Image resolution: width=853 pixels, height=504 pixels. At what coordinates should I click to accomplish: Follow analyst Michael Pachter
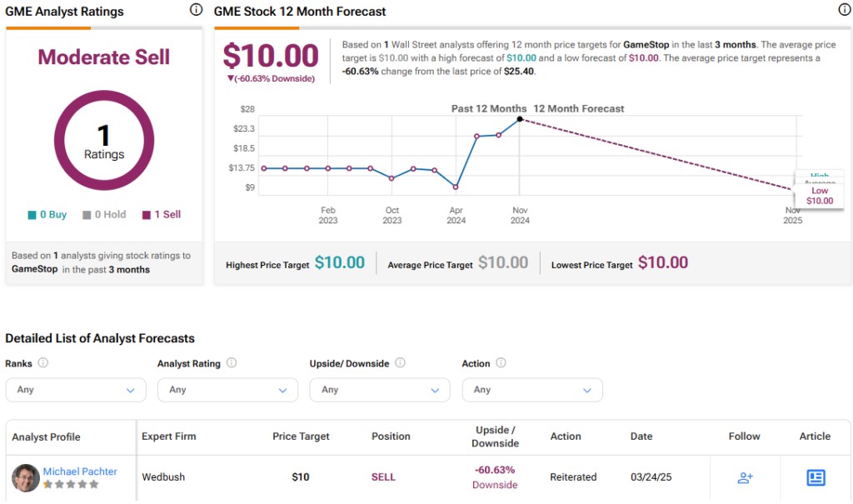point(745,477)
